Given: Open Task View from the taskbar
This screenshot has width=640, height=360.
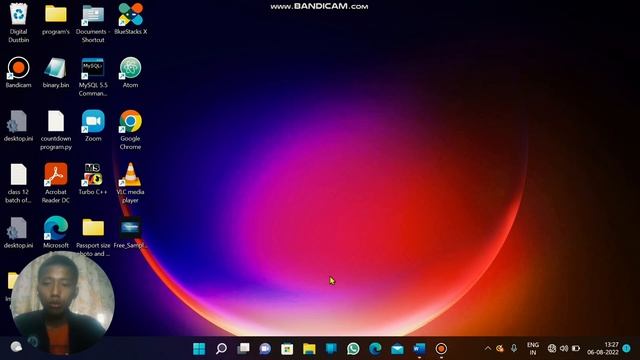Looking at the screenshot, I should (x=243, y=349).
